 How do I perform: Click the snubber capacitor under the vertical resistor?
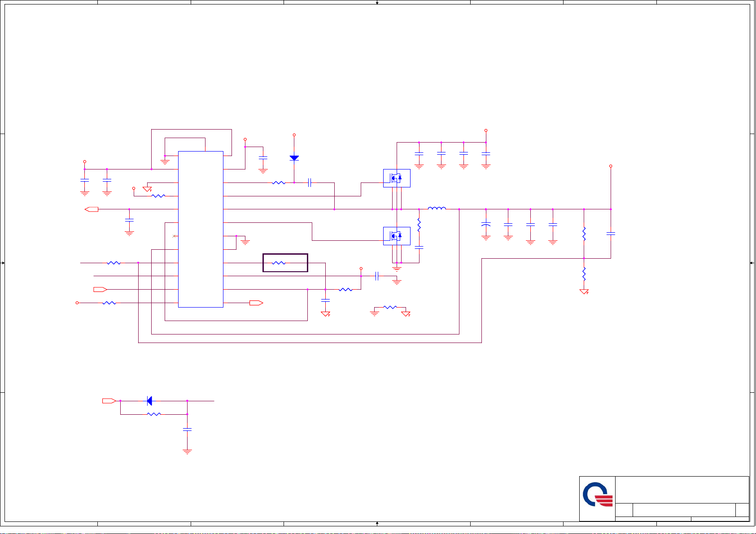(419, 247)
